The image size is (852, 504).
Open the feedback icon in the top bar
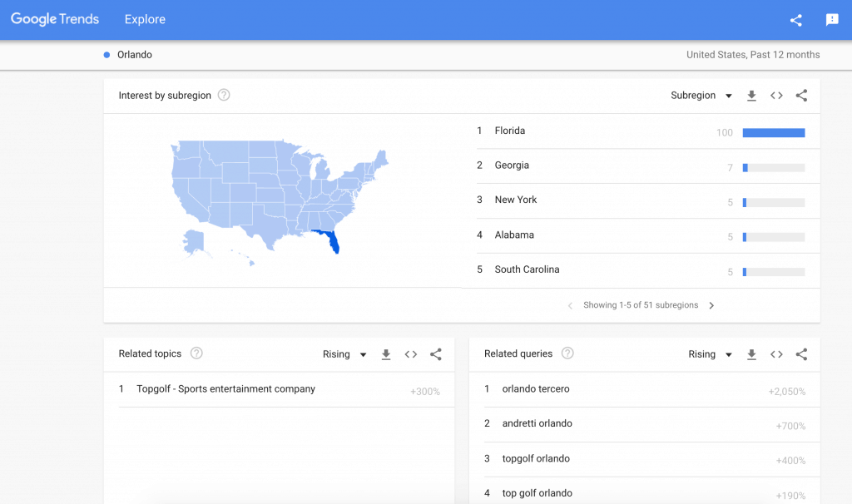[831, 20]
